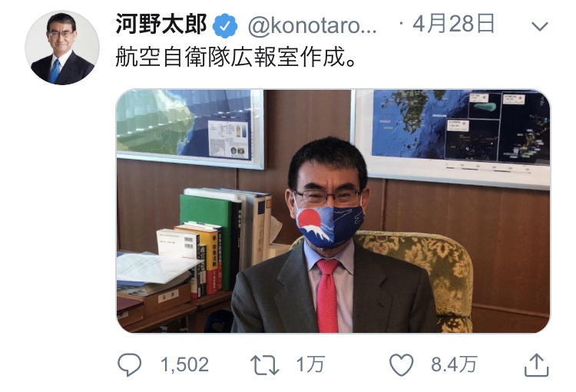Click the right wall map in the photo
Screen dimensions: 576x392
point(452,137)
